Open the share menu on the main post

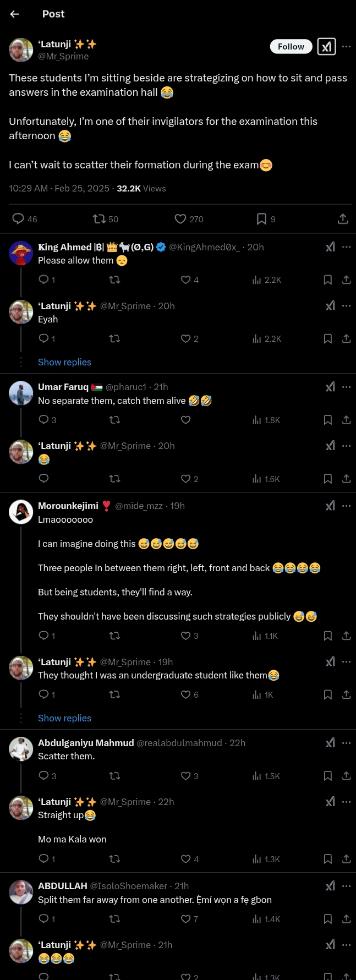(343, 219)
